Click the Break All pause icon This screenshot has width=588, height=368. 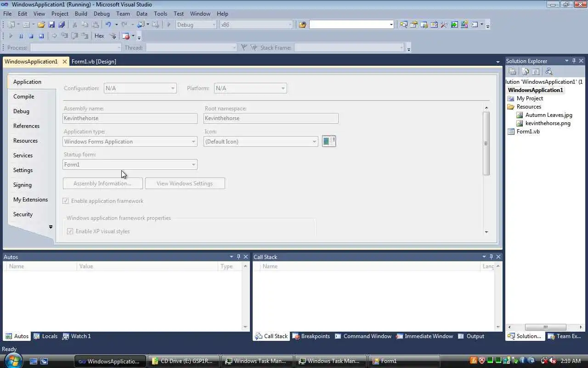point(21,36)
